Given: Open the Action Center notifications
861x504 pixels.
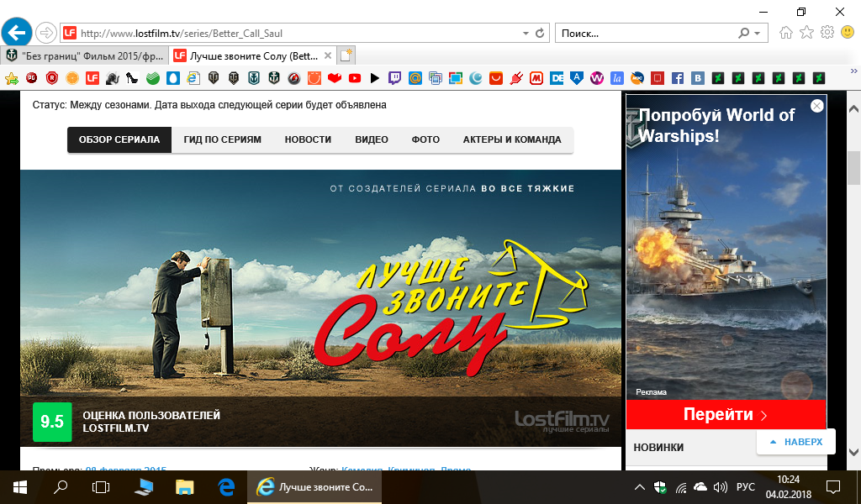Looking at the screenshot, I should 833,487.
